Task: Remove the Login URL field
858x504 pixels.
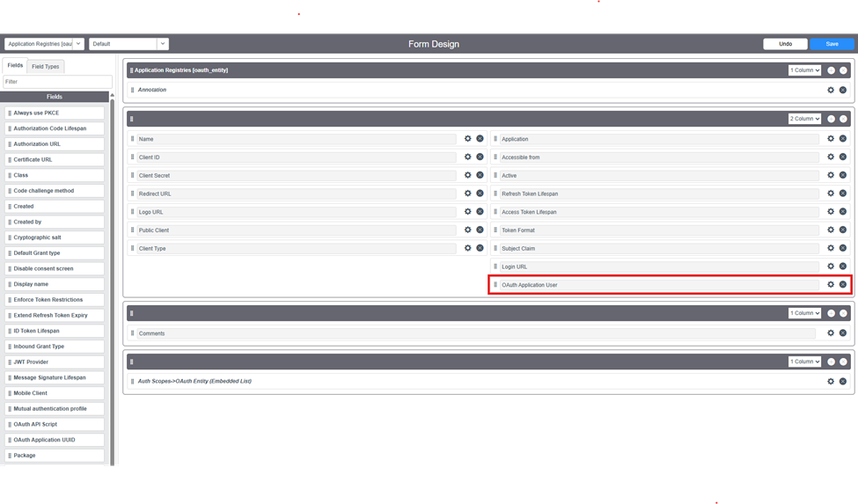Action: tap(843, 267)
